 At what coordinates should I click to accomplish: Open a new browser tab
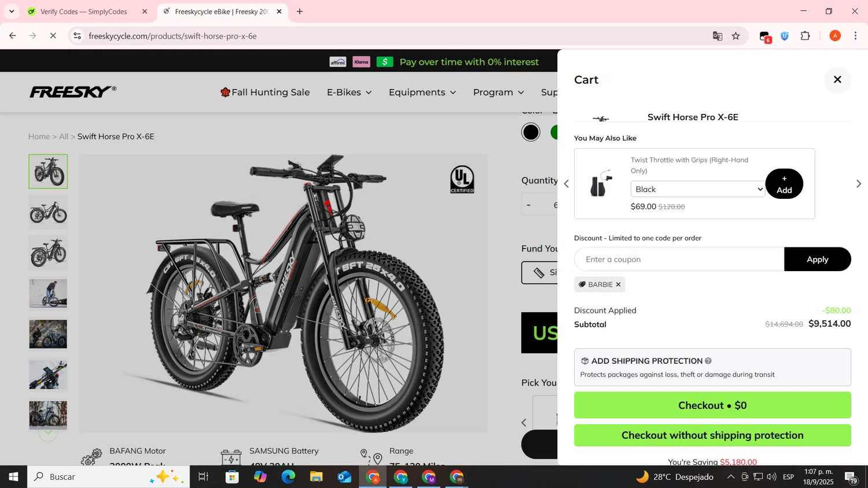pyautogui.click(x=300, y=12)
